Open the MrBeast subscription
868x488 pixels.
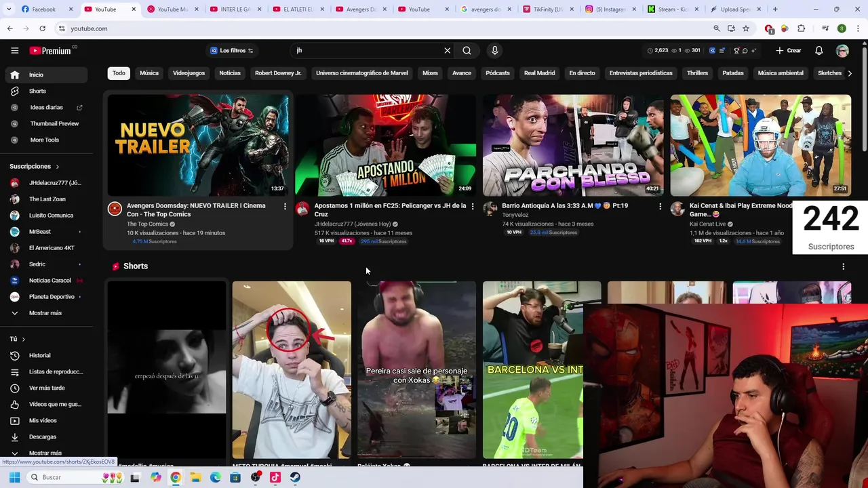(x=46, y=232)
